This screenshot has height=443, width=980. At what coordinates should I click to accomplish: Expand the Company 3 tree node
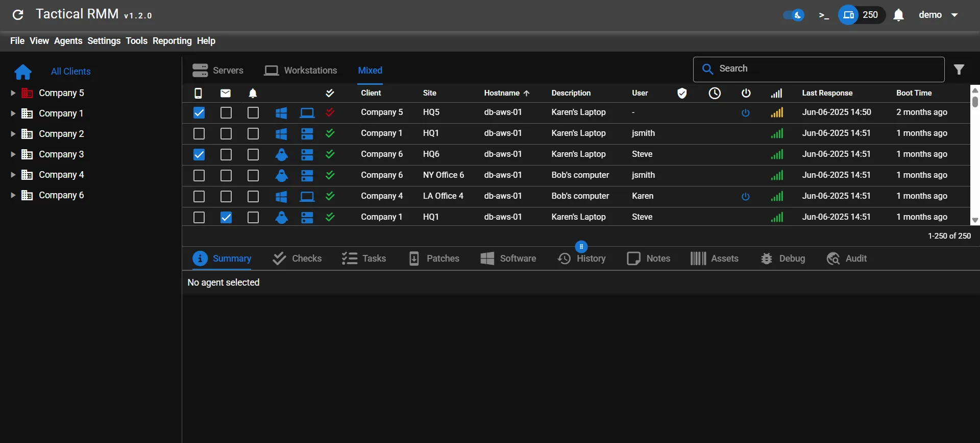[13, 154]
